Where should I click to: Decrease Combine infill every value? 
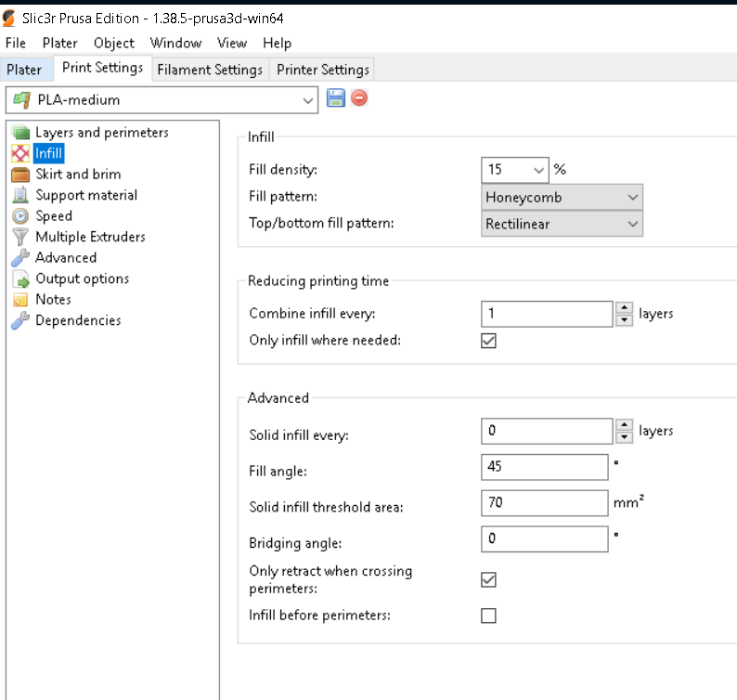[x=624, y=320]
